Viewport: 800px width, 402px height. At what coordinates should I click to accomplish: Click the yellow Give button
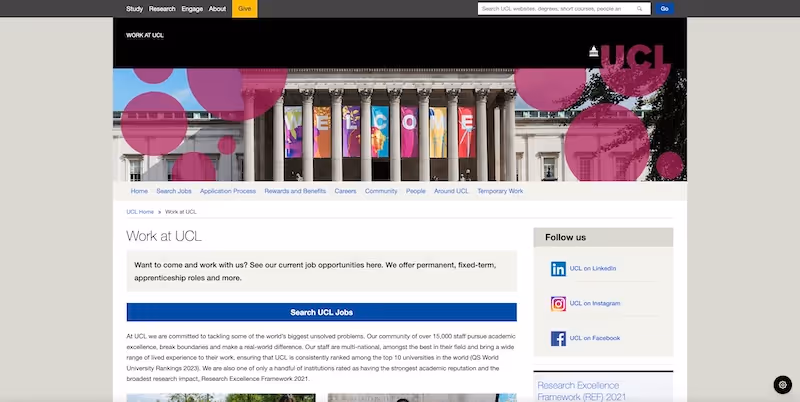244,9
